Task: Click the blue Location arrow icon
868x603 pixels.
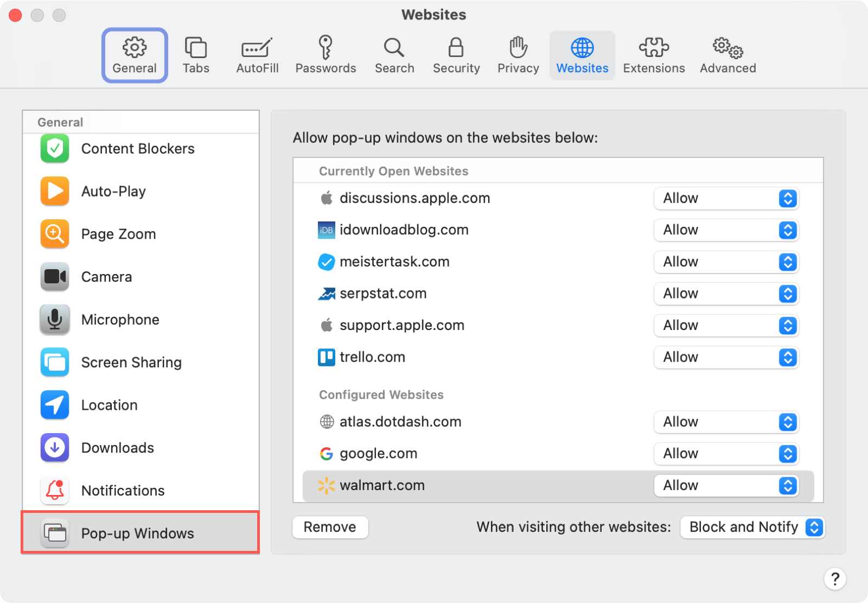Action: point(55,405)
